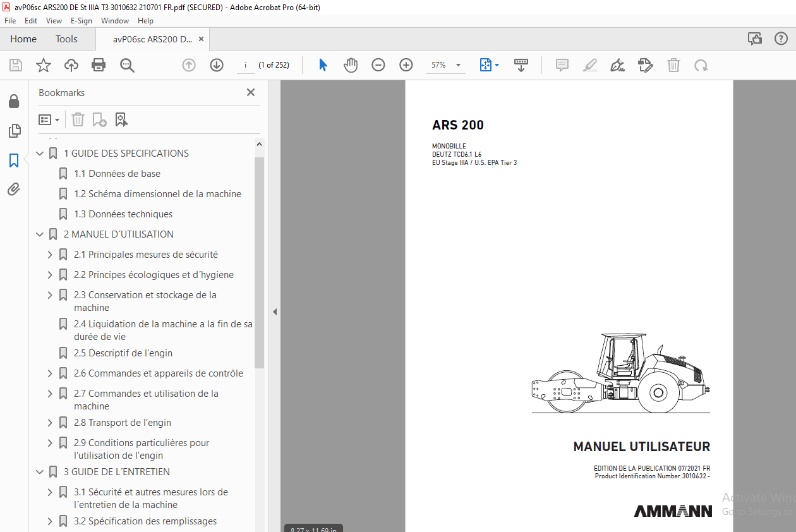Click the Stamp tool icon

click(645, 65)
